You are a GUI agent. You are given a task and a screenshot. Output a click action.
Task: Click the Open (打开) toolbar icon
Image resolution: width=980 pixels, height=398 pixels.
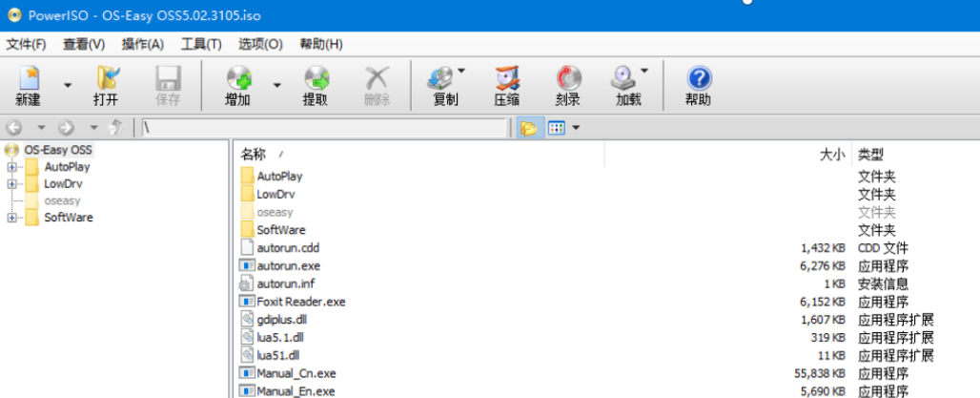[x=106, y=84]
